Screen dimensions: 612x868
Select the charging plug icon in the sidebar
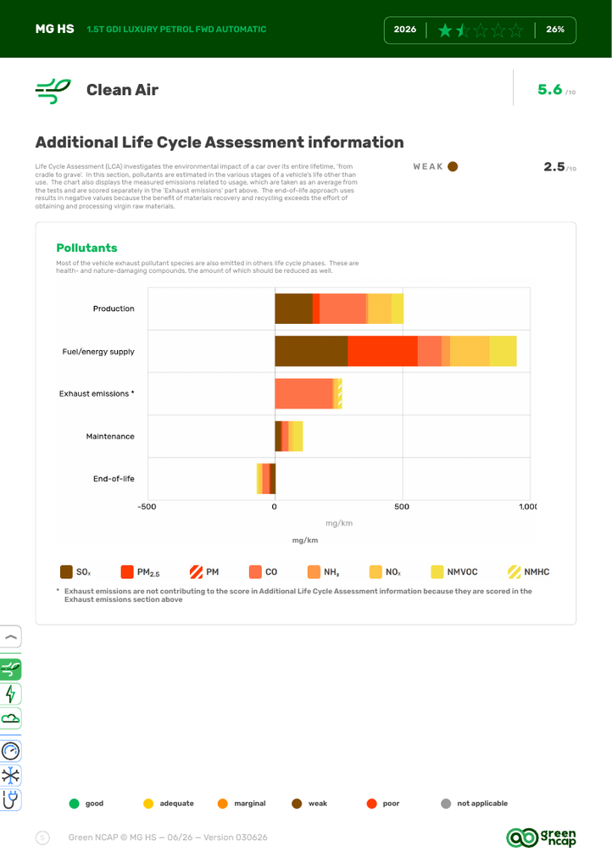point(10,800)
